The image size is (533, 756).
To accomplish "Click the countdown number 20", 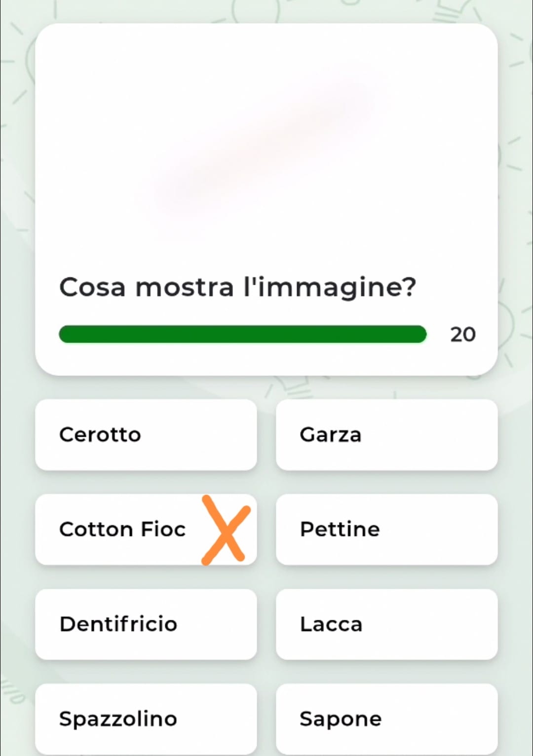I will pos(462,335).
